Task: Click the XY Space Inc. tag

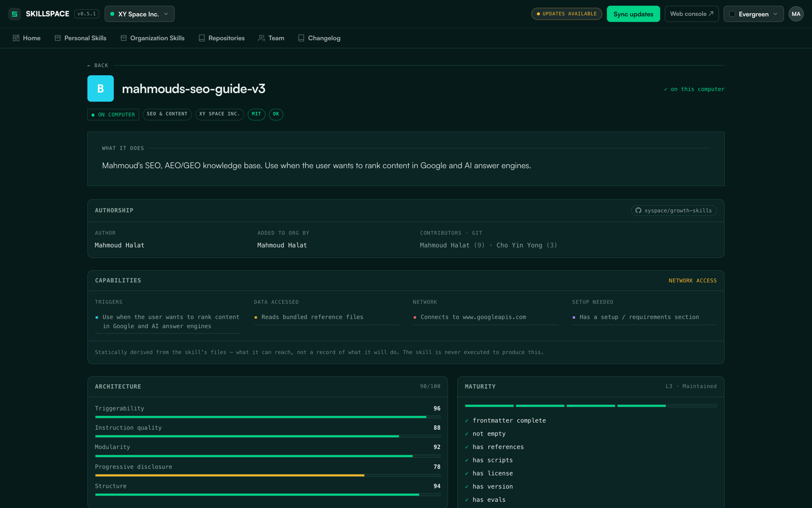Action: (x=220, y=114)
